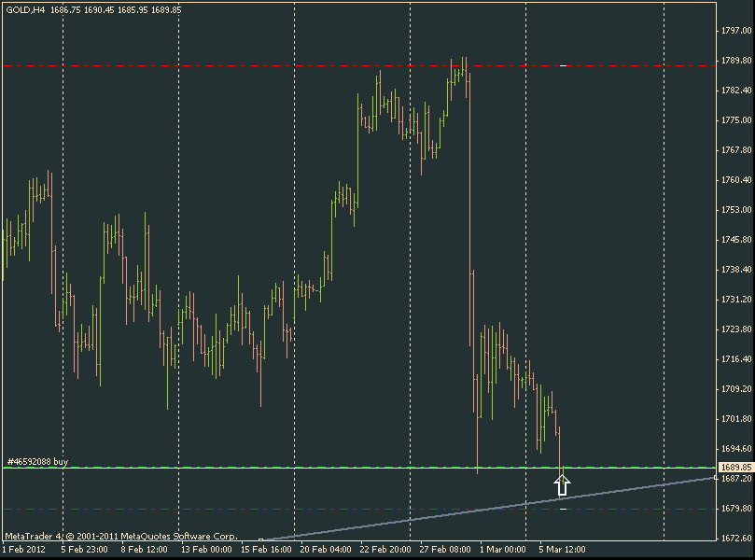
Task: Click the 22 Feb 20:00 time label
Action: point(385,550)
